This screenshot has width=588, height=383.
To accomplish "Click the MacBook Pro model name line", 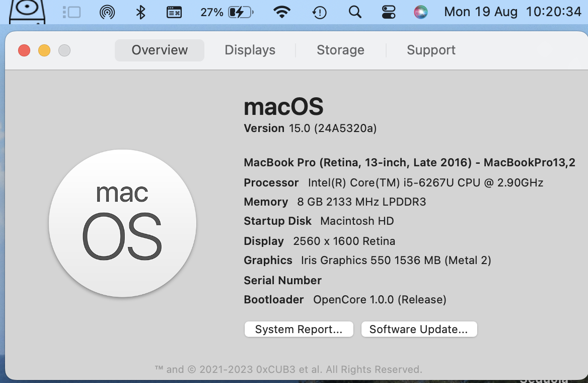I will point(409,163).
